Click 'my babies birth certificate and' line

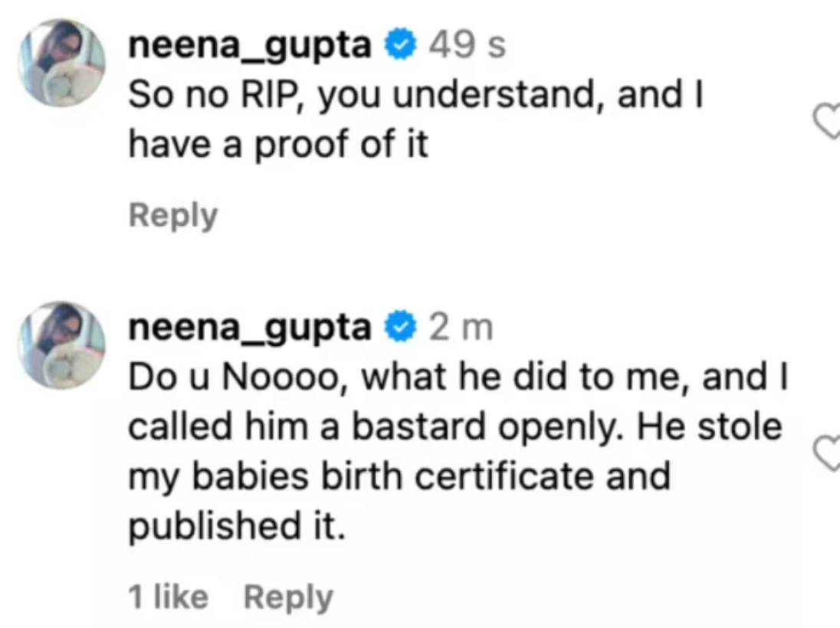tap(399, 476)
